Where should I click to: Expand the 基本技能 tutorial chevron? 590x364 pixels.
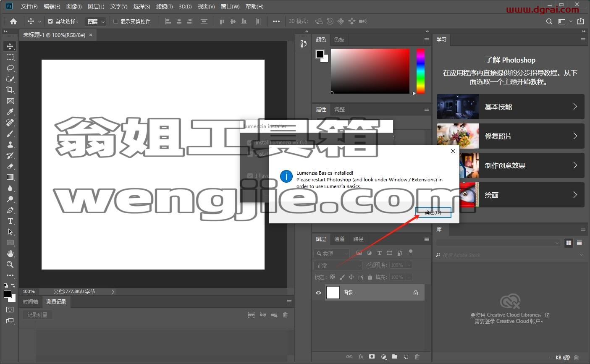(x=575, y=107)
